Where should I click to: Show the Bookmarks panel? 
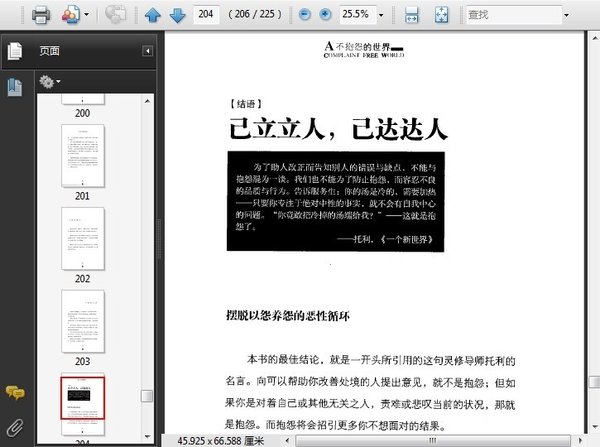tap(15, 87)
